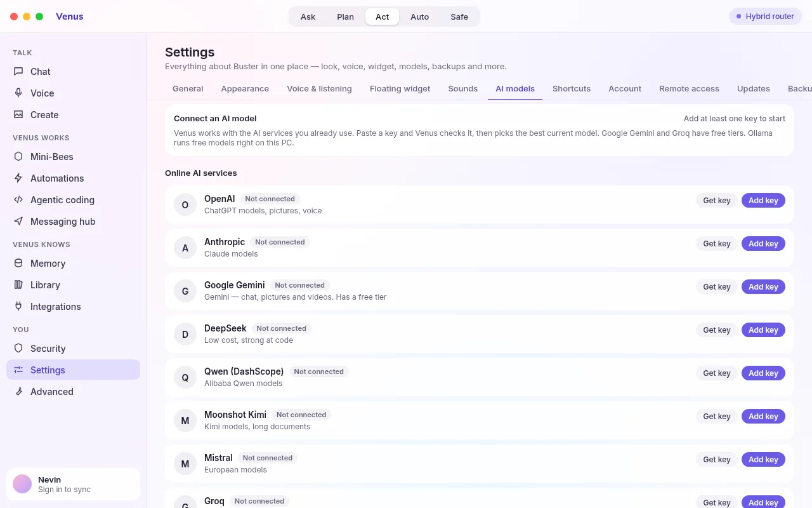Switch to Safe mode
Screen dimensions: 812x508
pos(459,17)
